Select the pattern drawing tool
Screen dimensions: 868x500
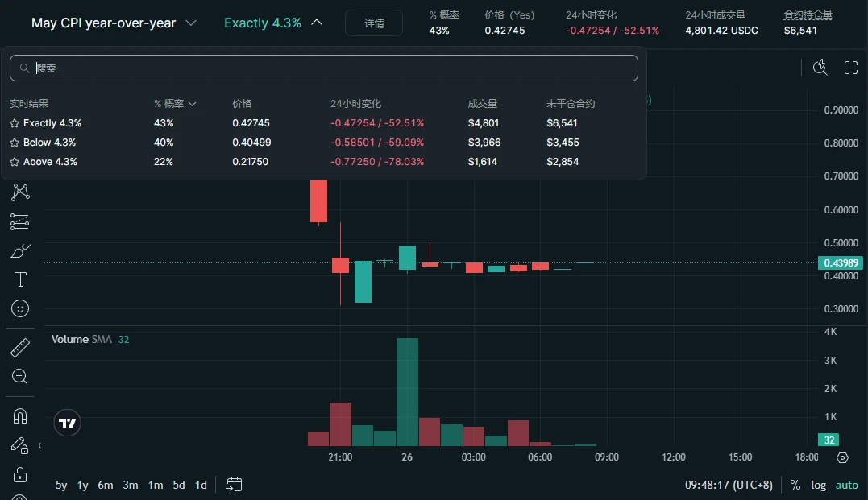(x=20, y=192)
